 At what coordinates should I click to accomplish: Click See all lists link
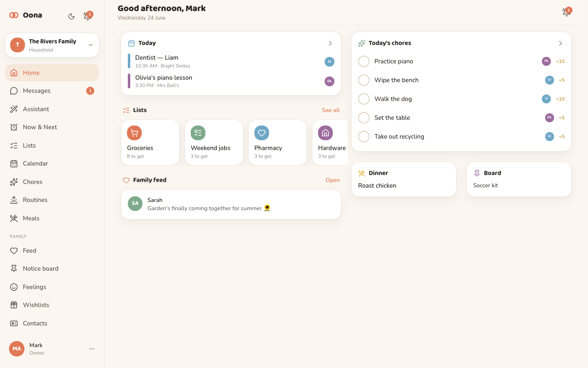tap(331, 110)
